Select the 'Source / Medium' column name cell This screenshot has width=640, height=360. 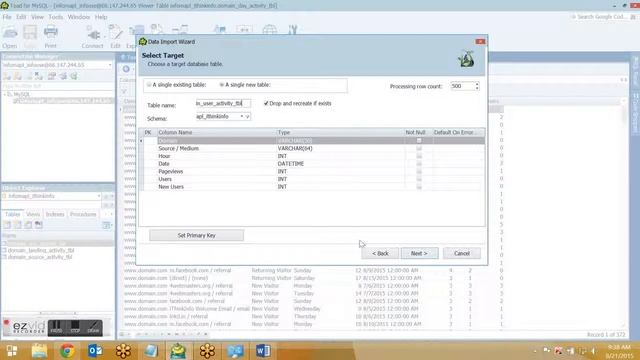click(x=217, y=149)
